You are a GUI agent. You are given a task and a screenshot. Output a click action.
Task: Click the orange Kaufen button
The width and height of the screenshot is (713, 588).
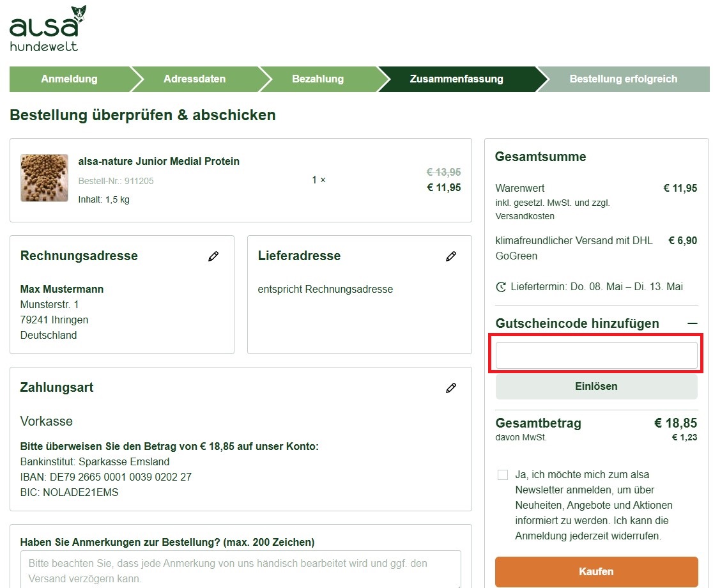tap(597, 571)
